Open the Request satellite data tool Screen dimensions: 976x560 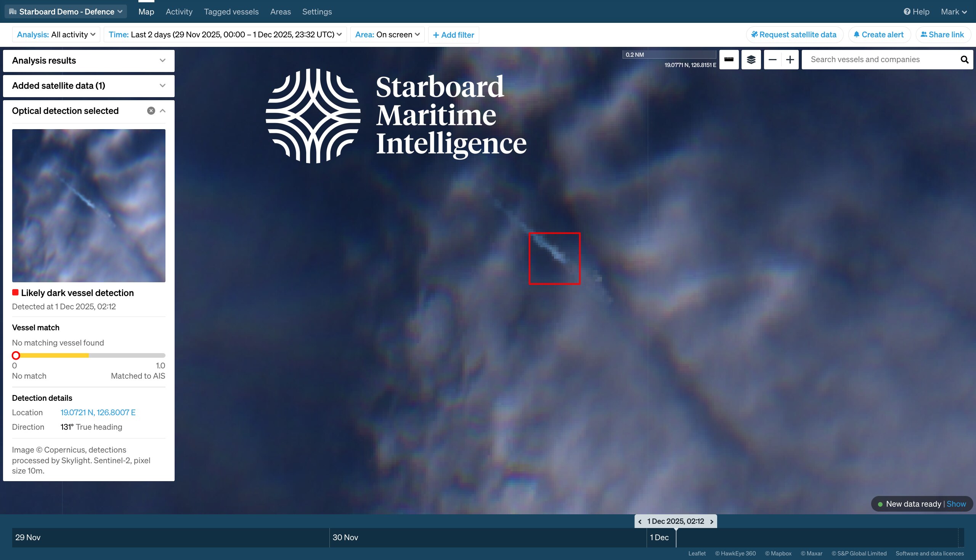coord(794,35)
